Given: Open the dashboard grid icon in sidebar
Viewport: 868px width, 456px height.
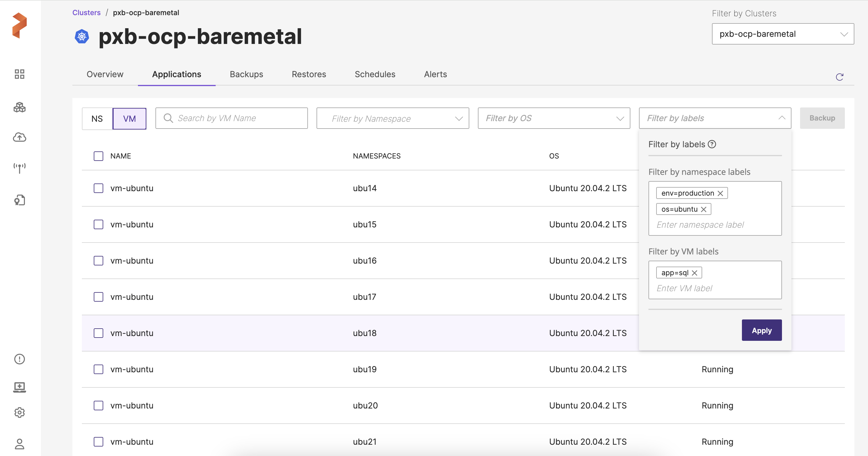Looking at the screenshot, I should pyautogui.click(x=20, y=74).
